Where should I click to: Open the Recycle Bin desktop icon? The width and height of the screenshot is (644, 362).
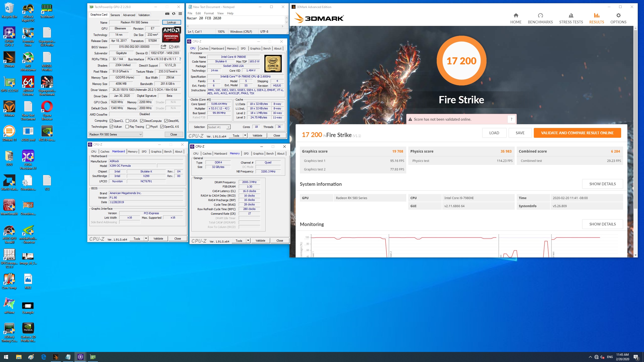[x=9, y=11]
